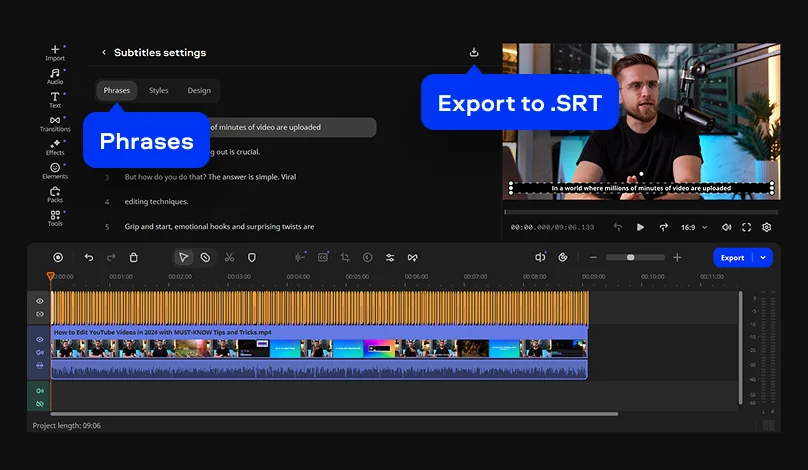
Task: Mute the video track audio
Action: pos(40,353)
